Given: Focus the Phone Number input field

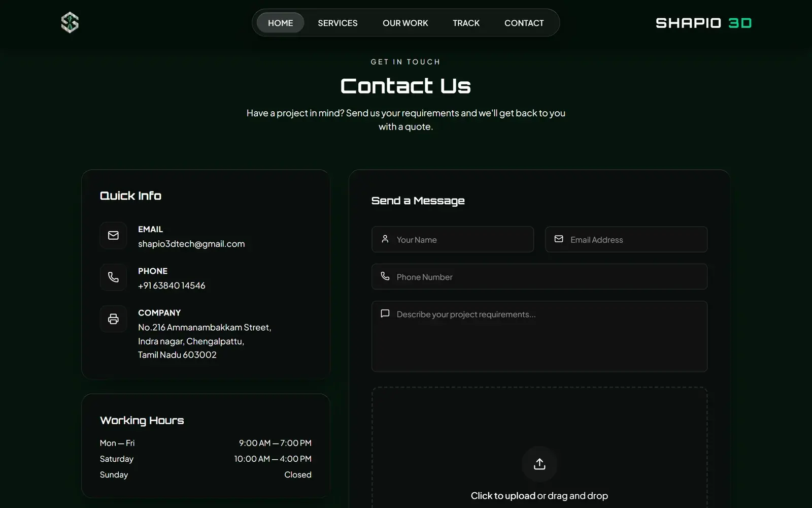Looking at the screenshot, I should click(539, 276).
